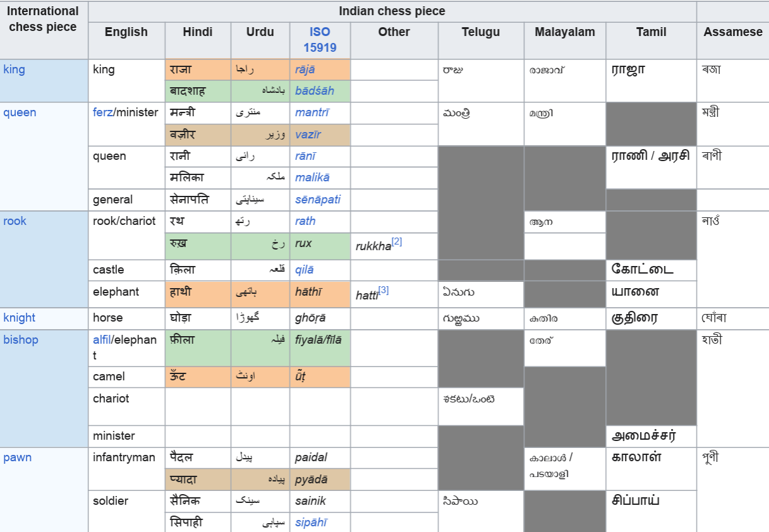Select the Indian chess piece header

click(x=392, y=11)
